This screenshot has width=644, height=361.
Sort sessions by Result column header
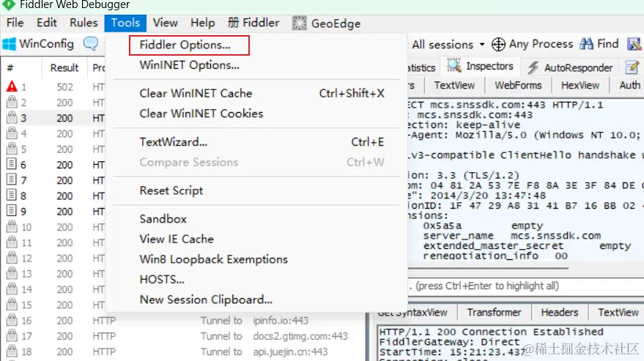(x=64, y=68)
